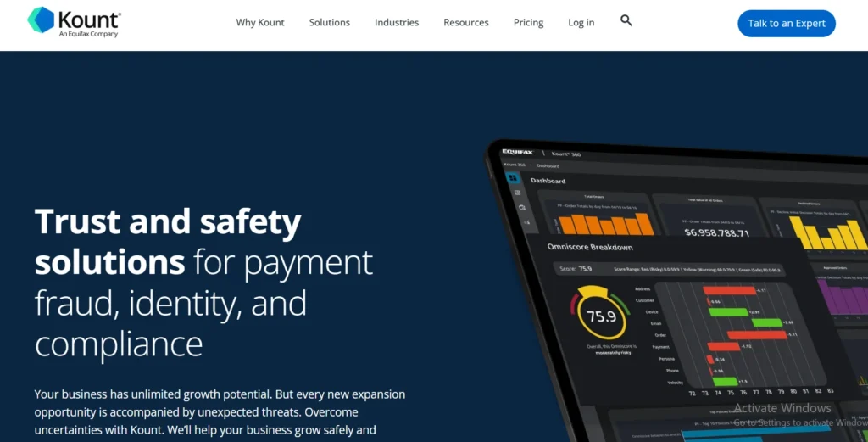
Task: Click the Kount logo
Action: click(x=74, y=21)
